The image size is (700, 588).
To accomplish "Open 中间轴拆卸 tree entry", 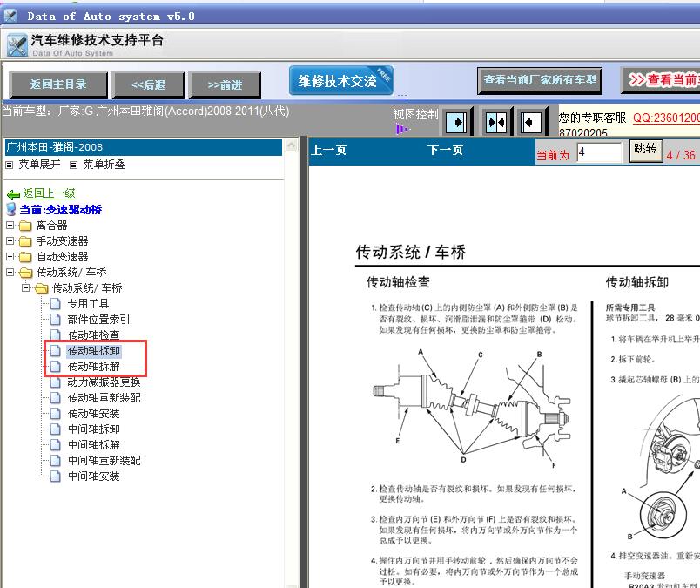I will 94,429.
